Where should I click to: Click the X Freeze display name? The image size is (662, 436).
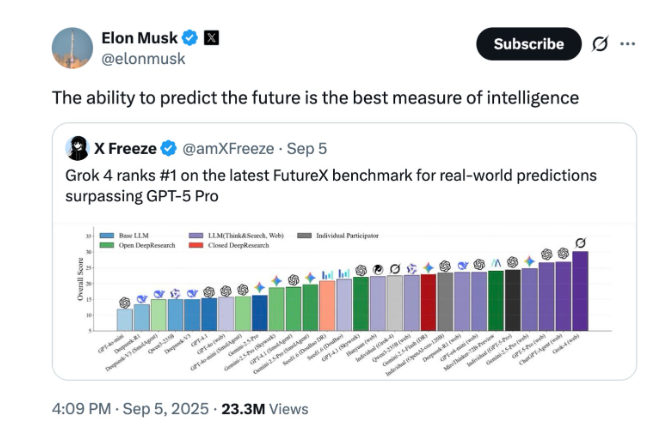(125, 149)
